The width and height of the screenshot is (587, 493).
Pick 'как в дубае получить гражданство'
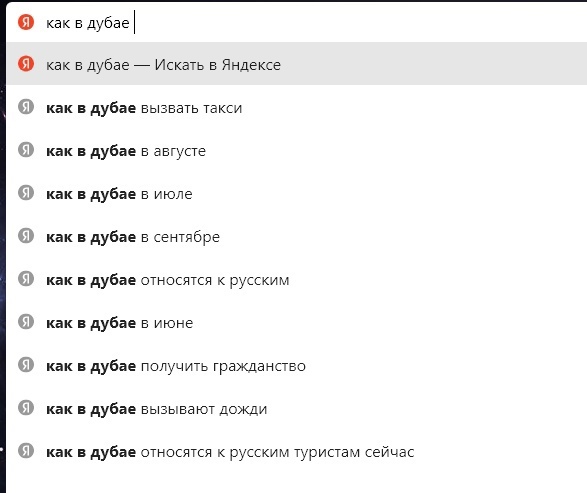point(296,366)
